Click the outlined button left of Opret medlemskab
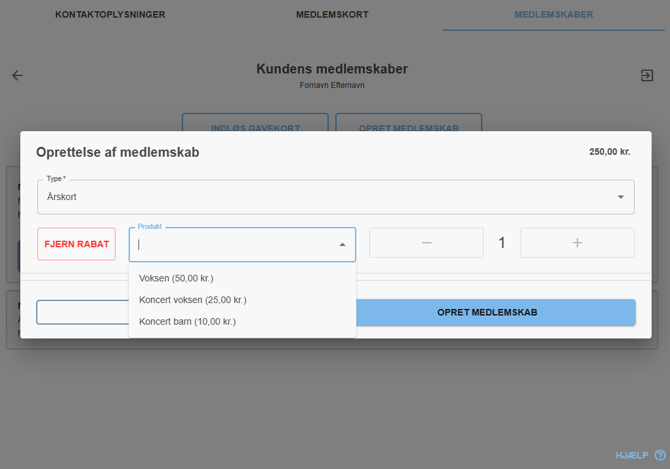The image size is (670, 469). coord(82,313)
